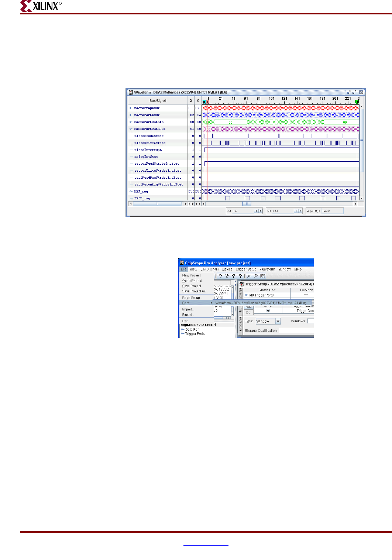Viewport: 392px width, 560px height.
Task: Click the ChipScope Pro Analyzer title icon
Action: [182, 263]
